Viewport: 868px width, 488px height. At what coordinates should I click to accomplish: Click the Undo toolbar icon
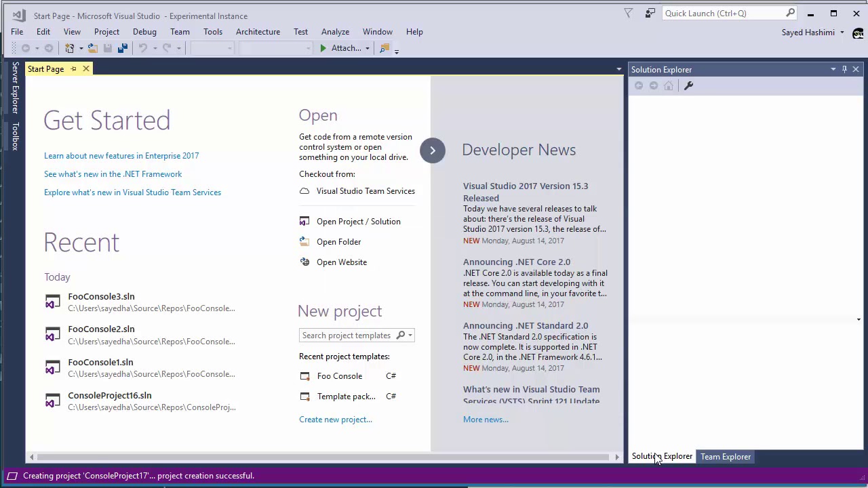[x=143, y=48]
